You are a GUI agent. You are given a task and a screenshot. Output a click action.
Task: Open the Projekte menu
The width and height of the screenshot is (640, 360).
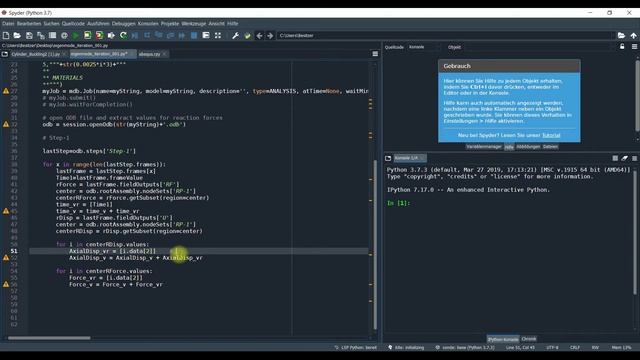(x=170, y=24)
